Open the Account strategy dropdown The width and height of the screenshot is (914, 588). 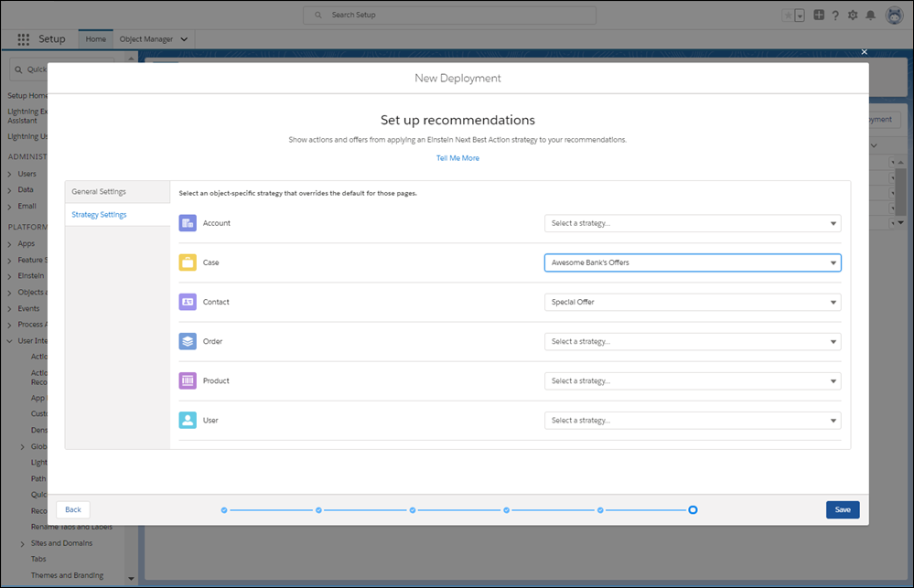tap(693, 222)
